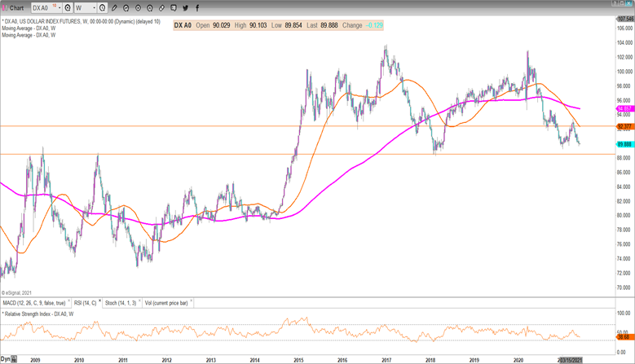Open the Stoch (14, 1, 3) tab
The width and height of the screenshot is (635, 364).
point(120,303)
